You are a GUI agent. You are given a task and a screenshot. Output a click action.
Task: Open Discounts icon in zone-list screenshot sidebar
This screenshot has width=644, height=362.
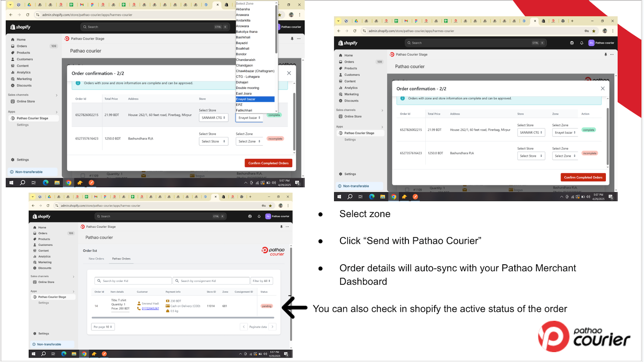[13, 86]
